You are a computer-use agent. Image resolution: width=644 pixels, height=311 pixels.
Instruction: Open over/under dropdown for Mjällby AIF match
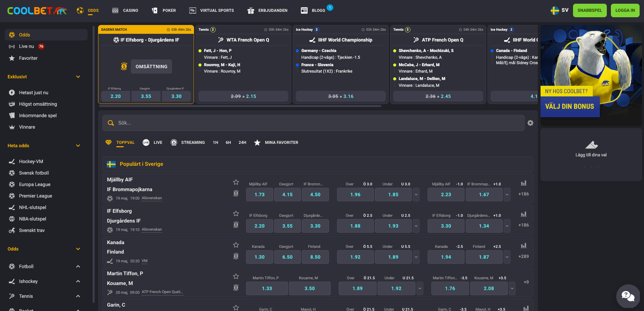coord(416,195)
